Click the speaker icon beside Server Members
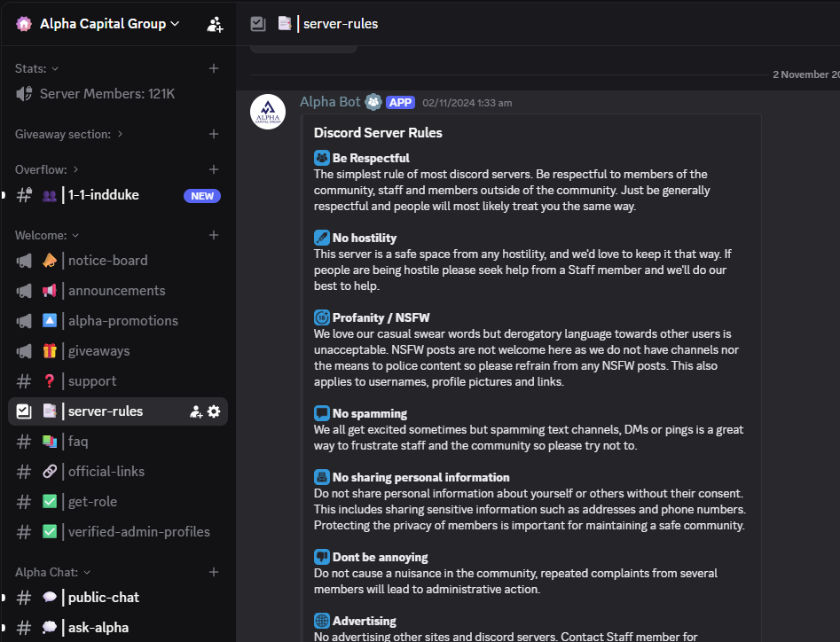Image resolution: width=840 pixels, height=642 pixels. (x=24, y=94)
